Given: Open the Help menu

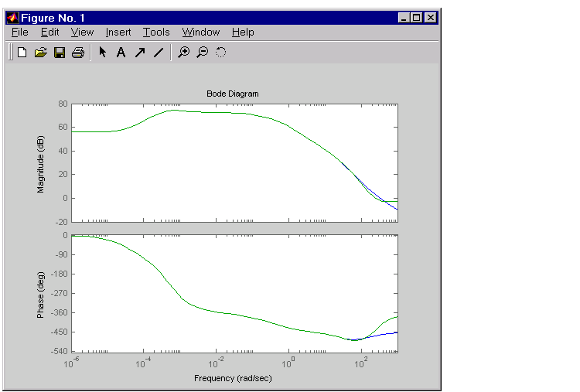Looking at the screenshot, I should 243,32.
